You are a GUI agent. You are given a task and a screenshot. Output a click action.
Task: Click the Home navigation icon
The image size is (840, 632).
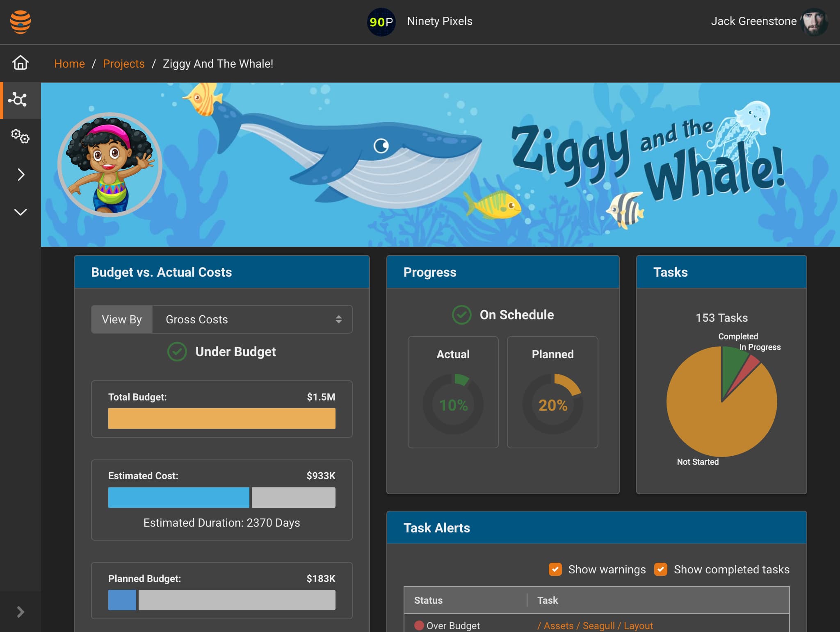coord(20,63)
